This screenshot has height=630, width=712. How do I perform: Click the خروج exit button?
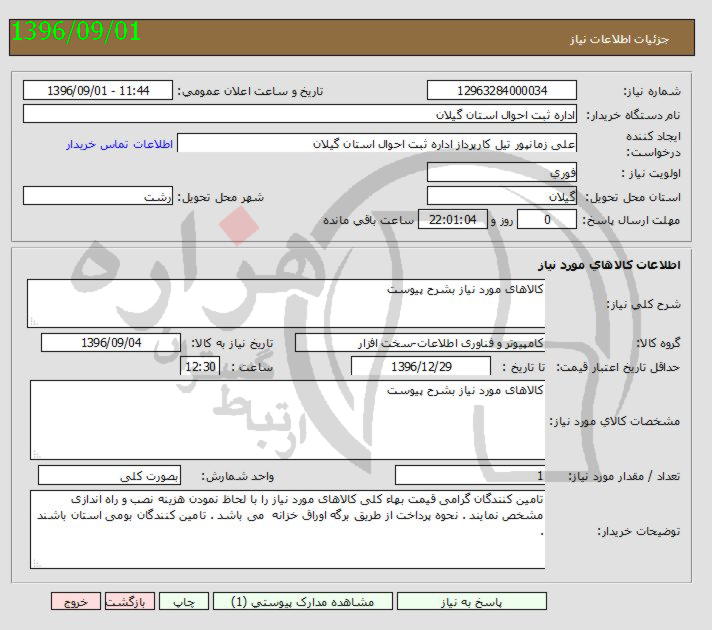coord(75,601)
